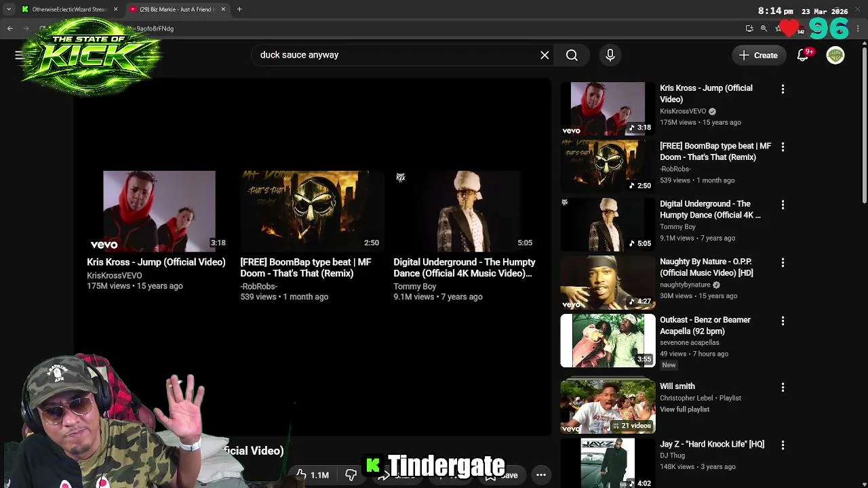Go back with the browser back arrow
This screenshot has height=488, width=868.
[10, 28]
